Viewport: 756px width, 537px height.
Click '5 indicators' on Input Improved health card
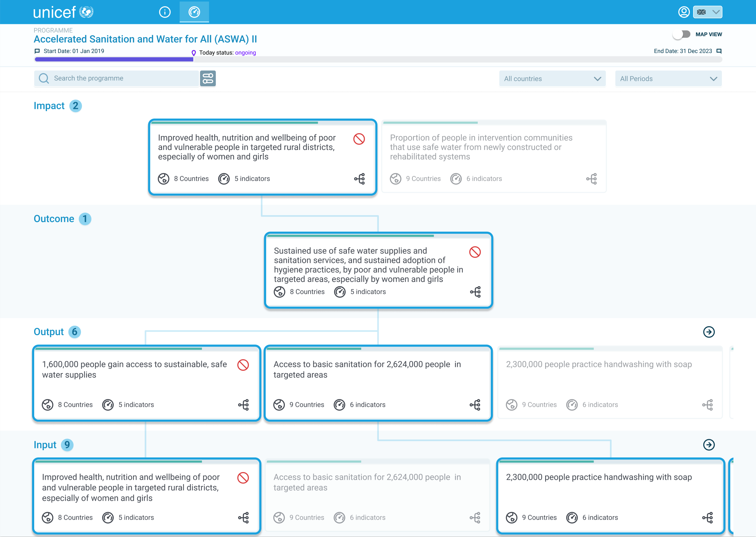136,518
